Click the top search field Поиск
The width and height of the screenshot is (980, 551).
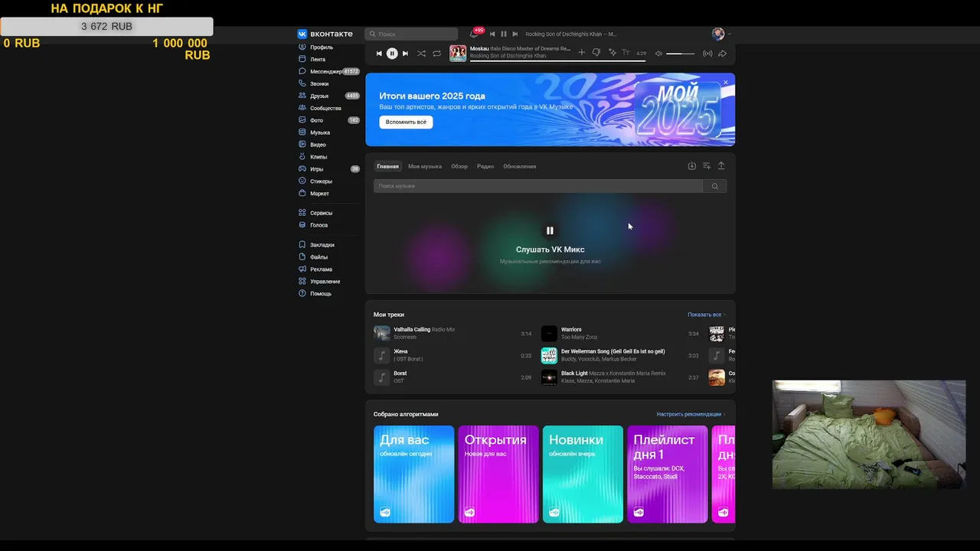(x=411, y=34)
